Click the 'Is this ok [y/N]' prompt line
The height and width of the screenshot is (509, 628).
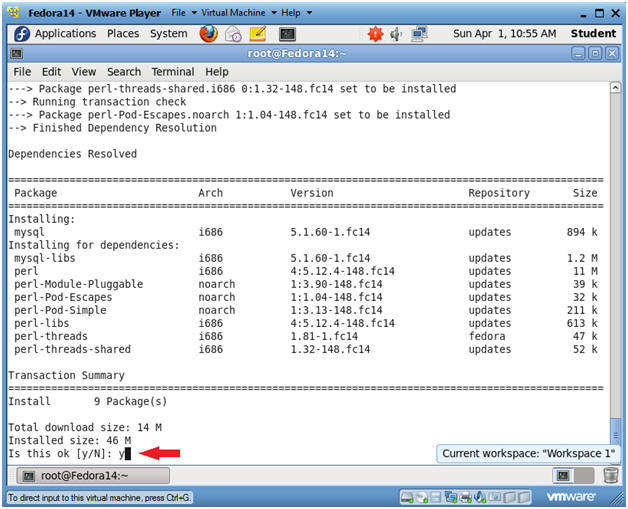[x=69, y=454]
